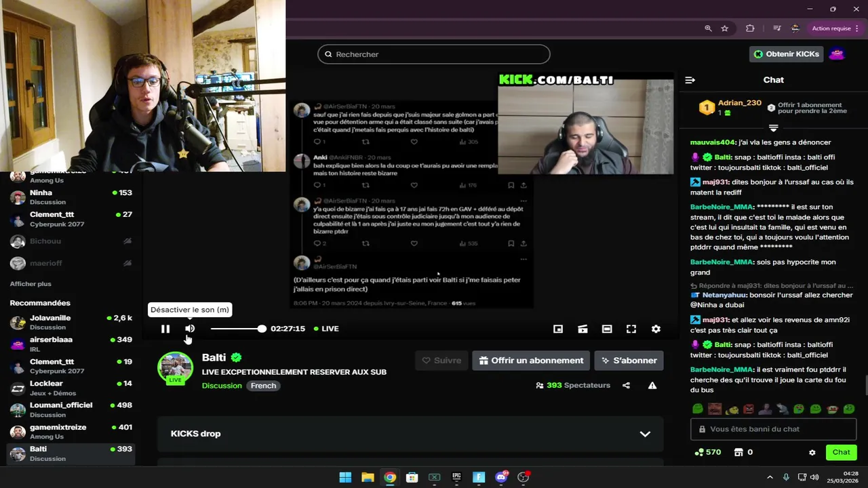Screen dimensions: 868x488
Task: Follow Balti with Suivre button
Action: pyautogui.click(x=441, y=361)
